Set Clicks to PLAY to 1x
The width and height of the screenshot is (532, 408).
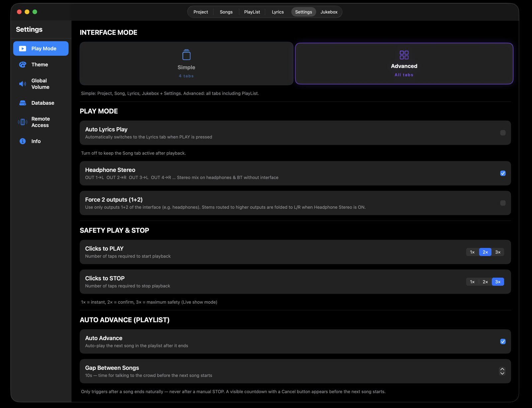pyautogui.click(x=472, y=252)
